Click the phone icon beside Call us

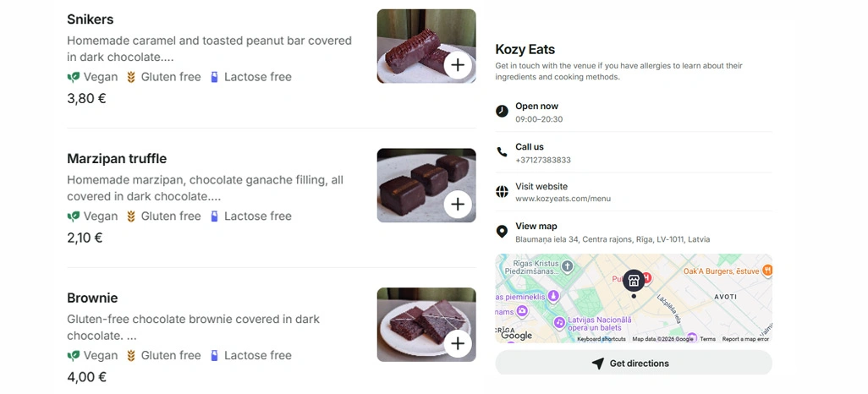pyautogui.click(x=502, y=151)
